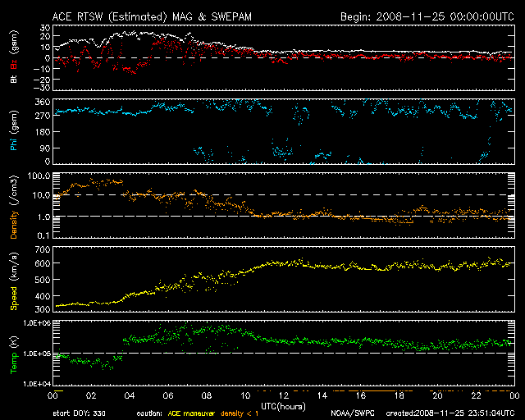This screenshot has height=420, width=525.
Task: Click the UTC(hours) x-axis label
Action: [281, 405]
